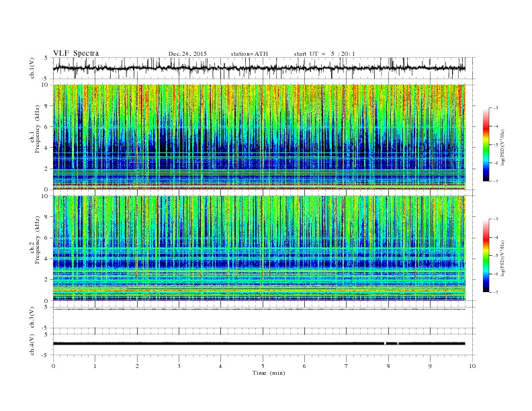532x411 pixels.
Task: Click the "ch.3(V)" axis label
Action: [x=32, y=318]
